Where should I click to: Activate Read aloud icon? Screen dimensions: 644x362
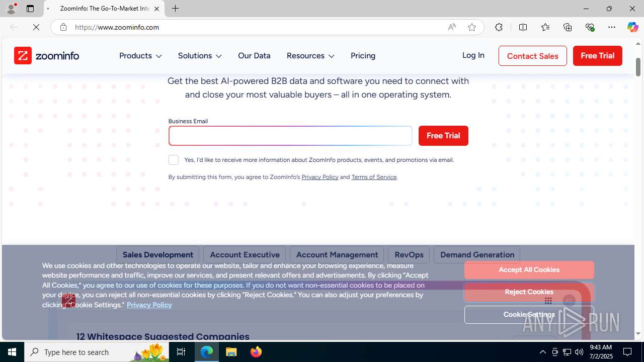tap(452, 27)
